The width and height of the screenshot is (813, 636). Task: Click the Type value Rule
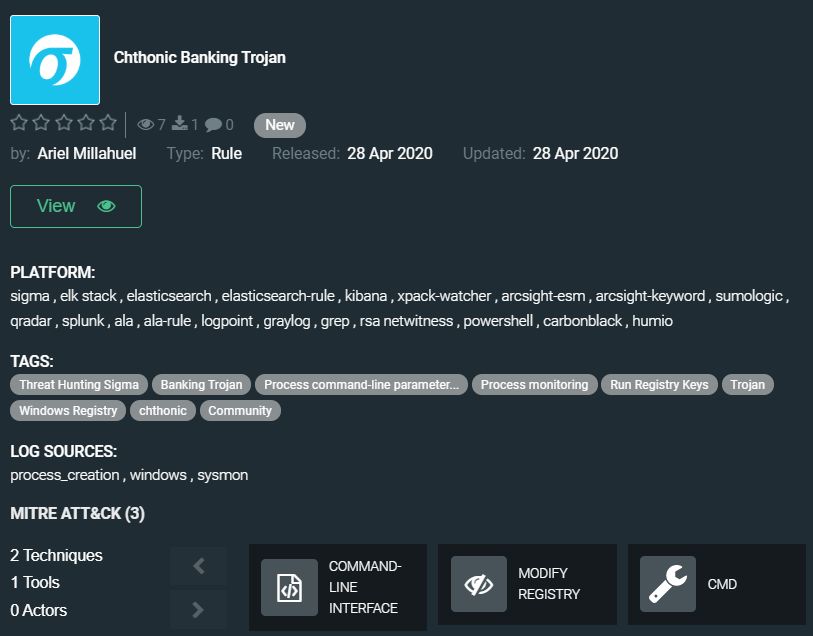pyautogui.click(x=227, y=153)
